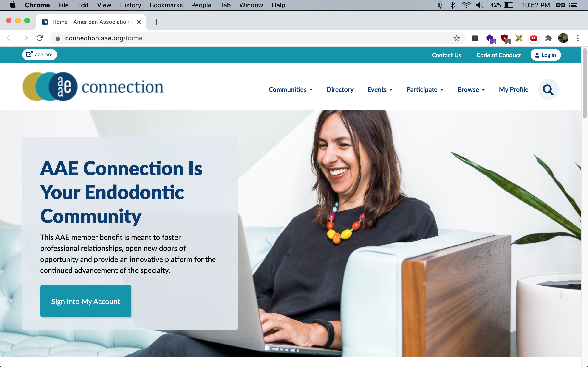Open the Chrome profile avatar
Image resolution: width=588 pixels, height=367 pixels.
(563, 38)
